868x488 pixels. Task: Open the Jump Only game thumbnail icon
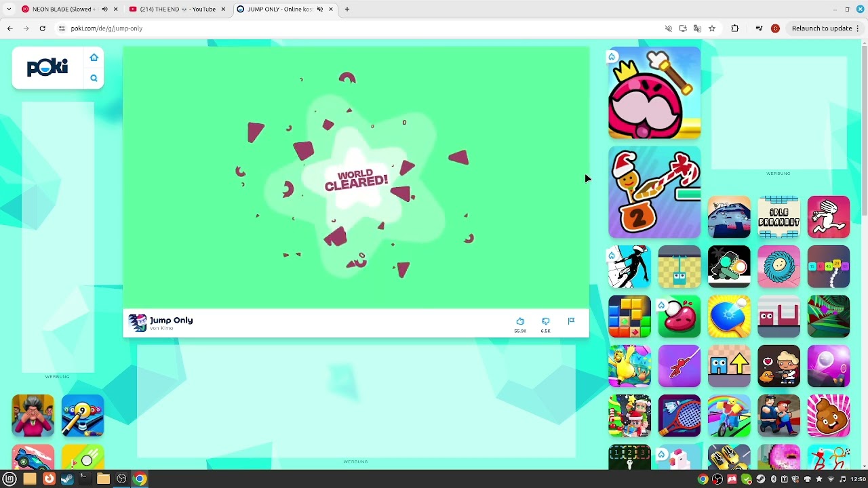(x=138, y=323)
